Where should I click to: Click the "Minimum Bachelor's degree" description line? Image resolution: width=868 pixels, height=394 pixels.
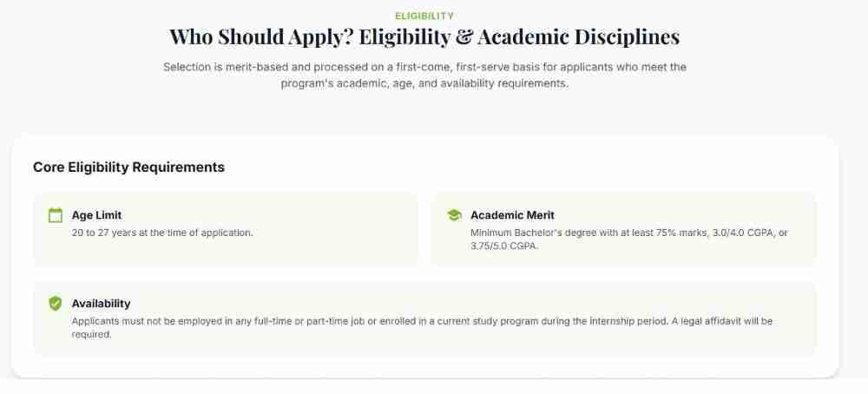[x=629, y=233]
